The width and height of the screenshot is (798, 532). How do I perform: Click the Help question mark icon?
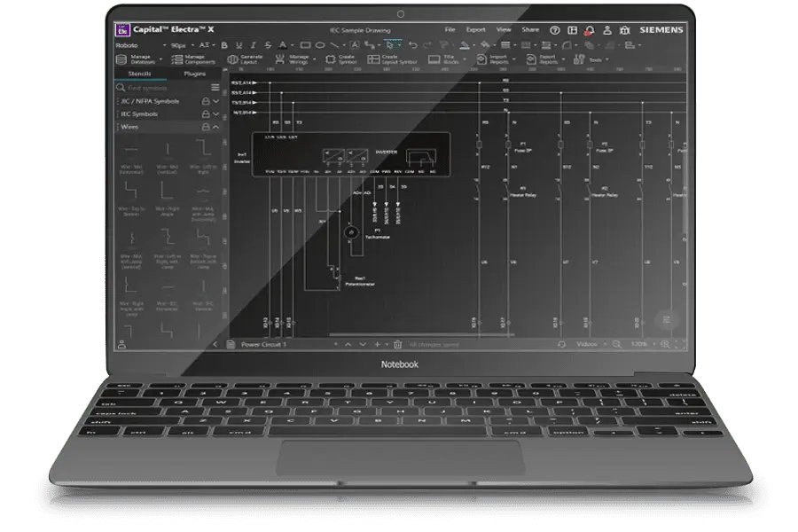pyautogui.click(x=555, y=29)
